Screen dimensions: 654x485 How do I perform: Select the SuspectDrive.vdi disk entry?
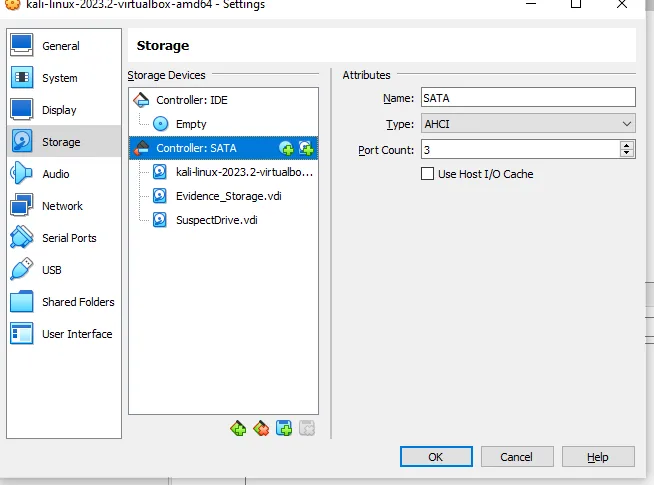click(x=216, y=220)
